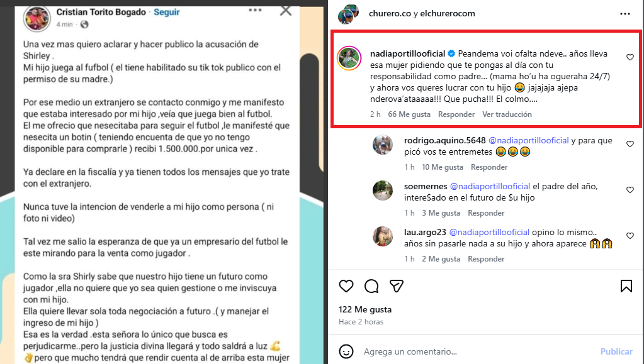Open the emoji picker smiley icon
This screenshot has height=364, width=644.
[346, 351]
